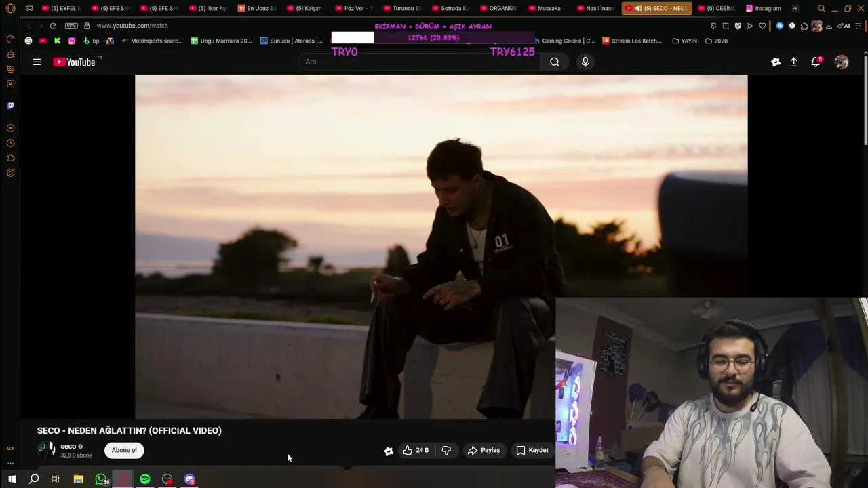Open Twitch in the Opera sidebar
The width and height of the screenshot is (868, 488).
click(10, 106)
